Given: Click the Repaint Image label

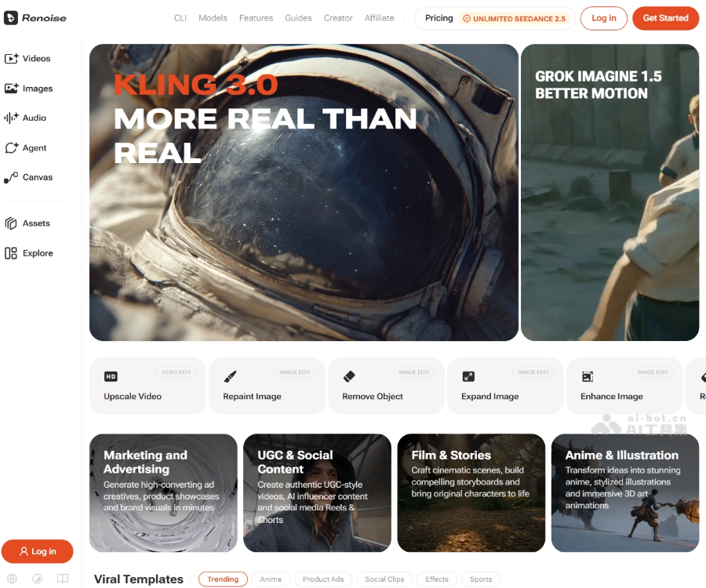Looking at the screenshot, I should tap(252, 397).
